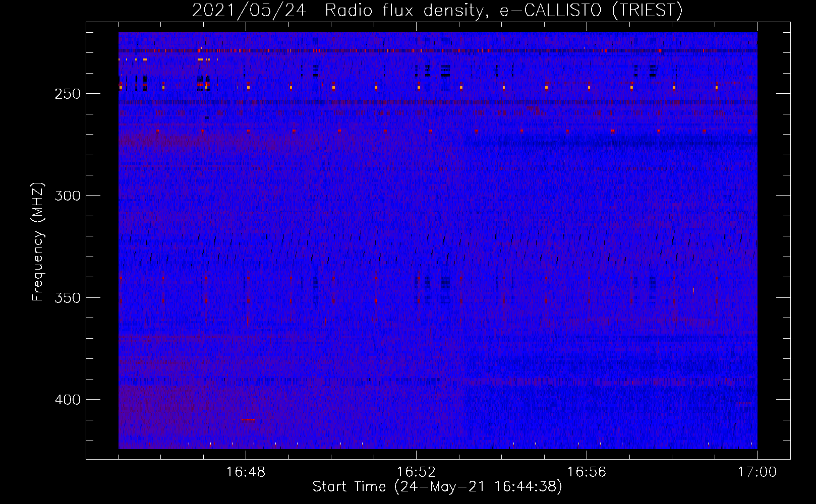Click the 16:56 time tick label
Image resolution: width=816 pixels, height=504 pixels.
587,472
